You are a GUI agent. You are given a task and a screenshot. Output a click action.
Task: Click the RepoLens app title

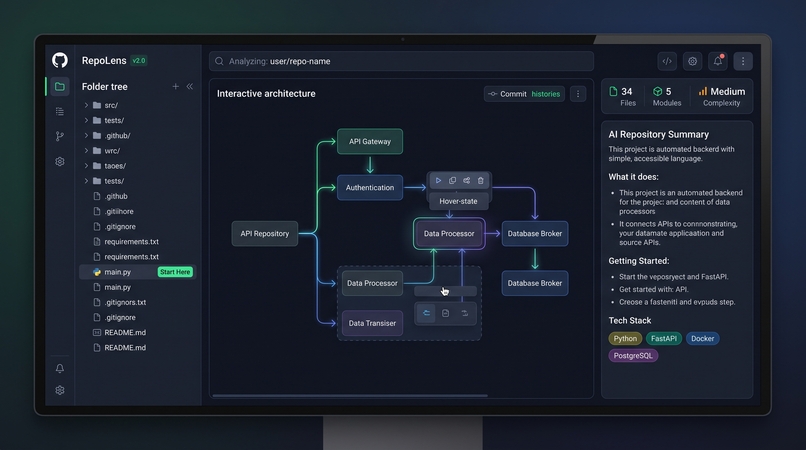coord(104,61)
